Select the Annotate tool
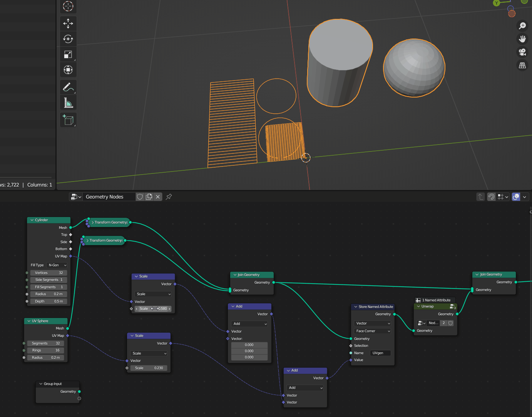The width and height of the screenshot is (532, 417). pos(68,87)
